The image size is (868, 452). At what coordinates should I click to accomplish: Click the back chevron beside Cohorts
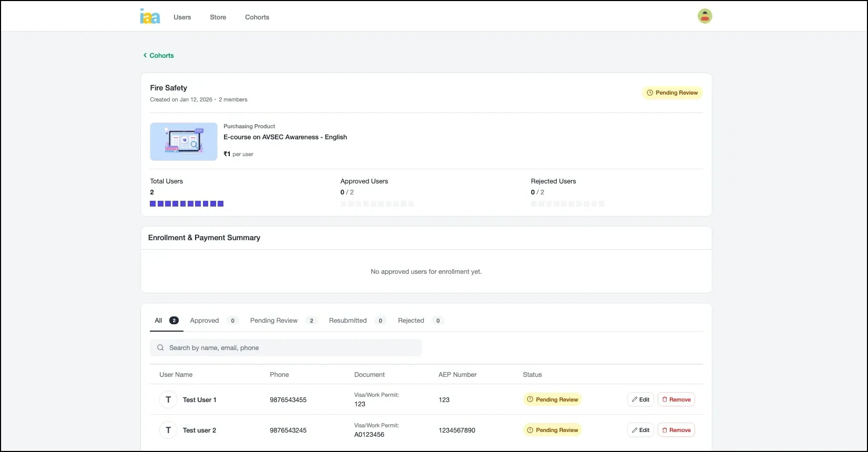click(145, 55)
